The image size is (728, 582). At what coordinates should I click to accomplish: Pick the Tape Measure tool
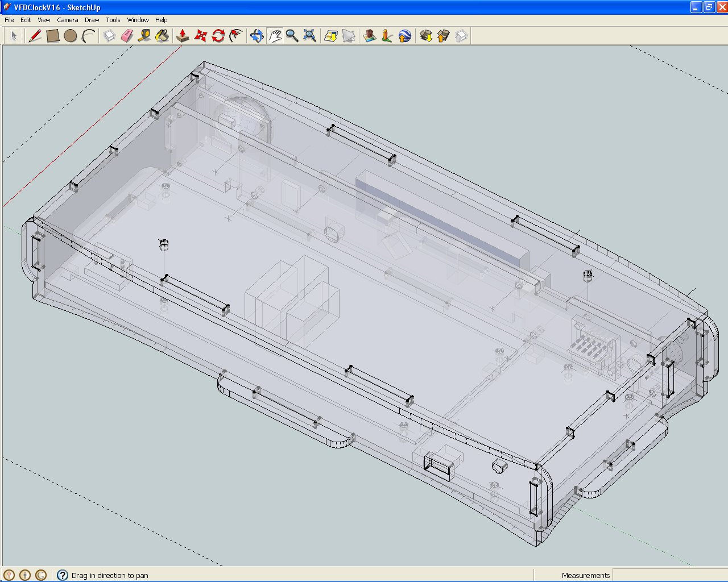[144, 36]
